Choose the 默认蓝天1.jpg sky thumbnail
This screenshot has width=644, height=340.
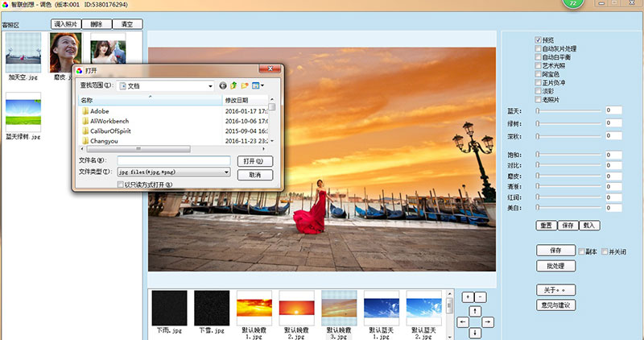pyautogui.click(x=382, y=309)
